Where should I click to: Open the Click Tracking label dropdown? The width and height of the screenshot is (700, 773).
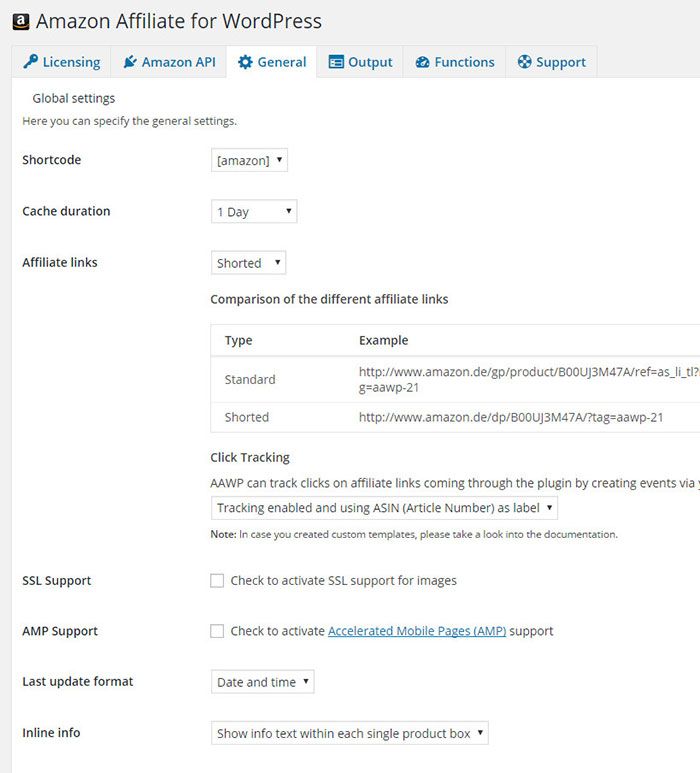tap(384, 508)
